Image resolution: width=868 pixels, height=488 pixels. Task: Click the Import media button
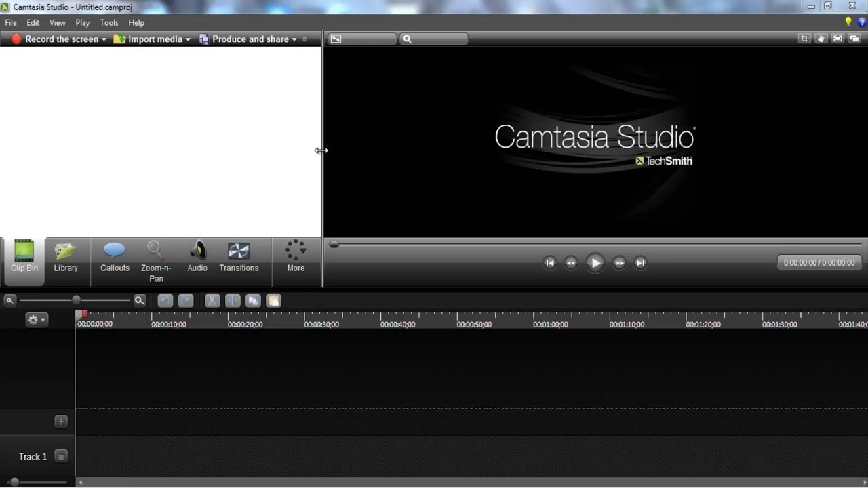[148, 39]
